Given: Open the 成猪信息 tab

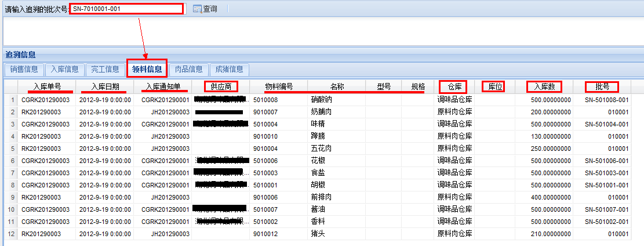Looking at the screenshot, I should click(229, 70).
